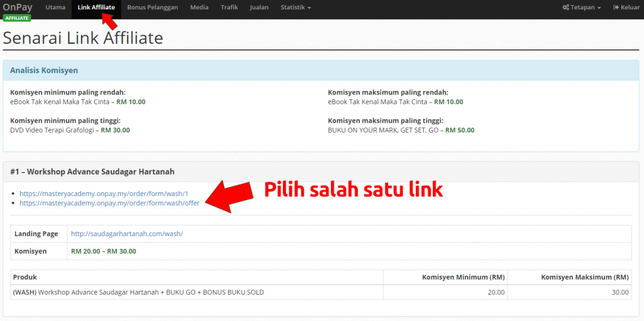Go to the Utama page
The height and width of the screenshot is (321, 644).
[55, 8]
